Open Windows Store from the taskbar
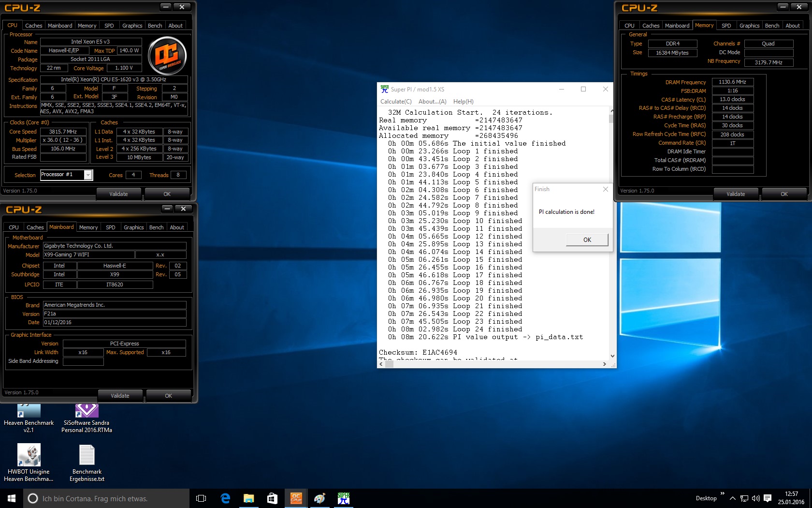Viewport: 812px width, 508px height. point(272,498)
